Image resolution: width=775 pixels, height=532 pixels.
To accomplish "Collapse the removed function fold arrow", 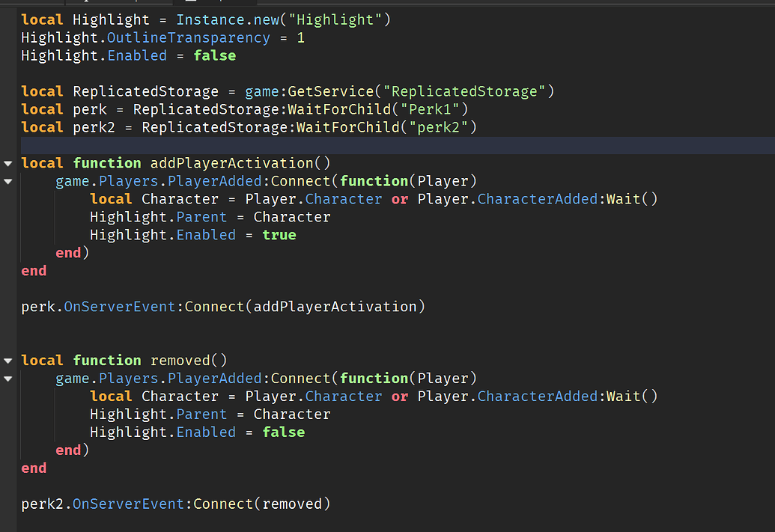I will (x=7, y=360).
